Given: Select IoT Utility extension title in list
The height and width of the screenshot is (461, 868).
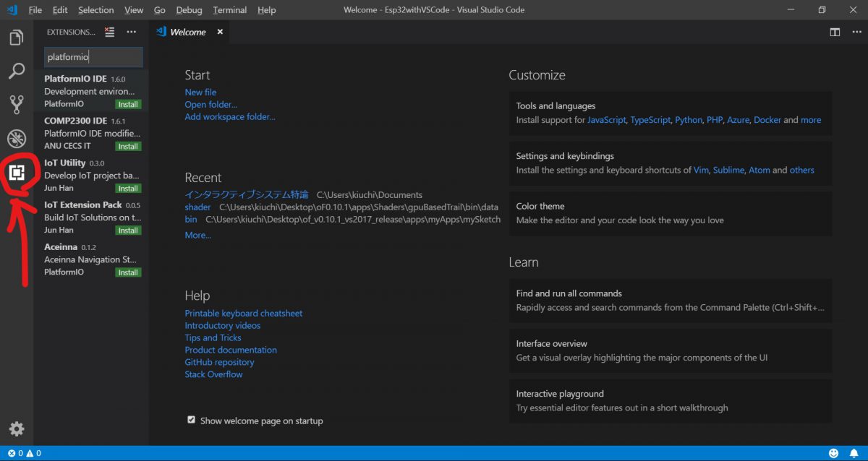Looking at the screenshot, I should (x=64, y=163).
